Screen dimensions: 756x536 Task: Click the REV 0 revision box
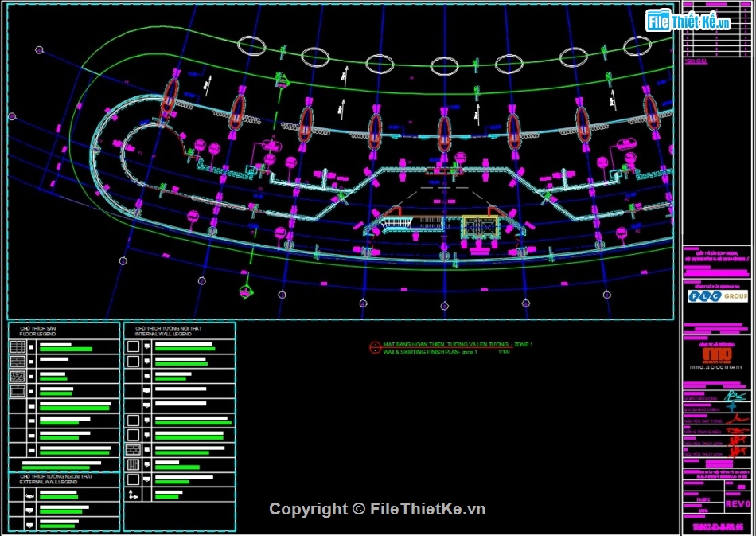point(736,505)
